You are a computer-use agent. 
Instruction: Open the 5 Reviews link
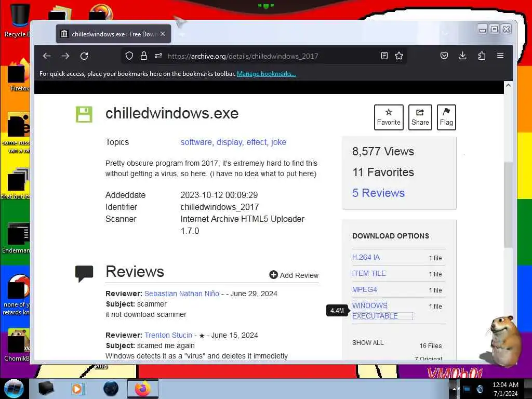click(378, 193)
